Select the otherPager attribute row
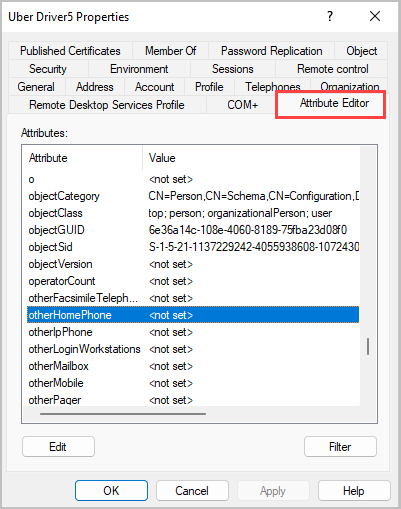Image resolution: width=401 pixels, height=509 pixels. [193, 400]
